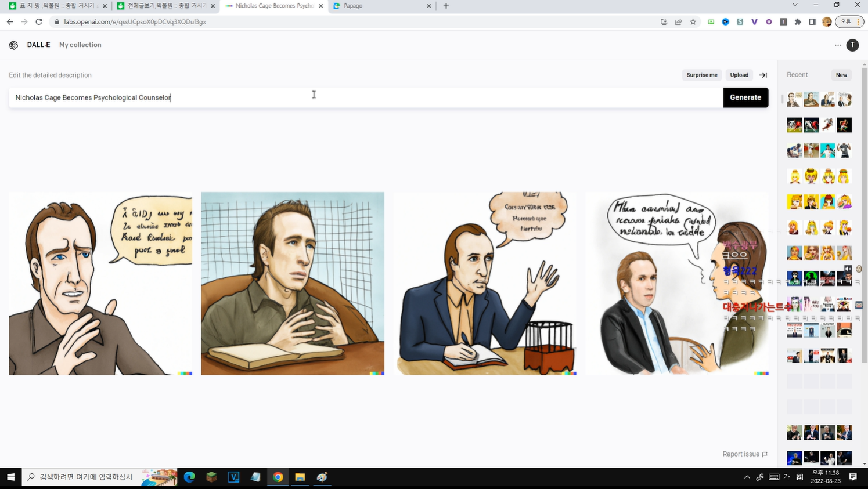Collapse the history panel with arrow icon
This screenshot has width=868, height=489.
(763, 75)
